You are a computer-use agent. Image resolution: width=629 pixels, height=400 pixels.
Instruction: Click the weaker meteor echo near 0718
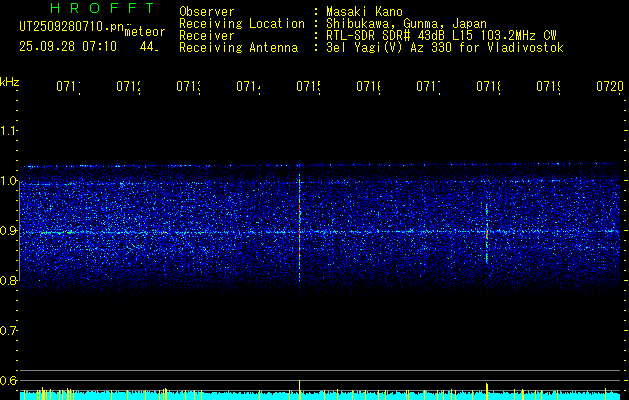pos(487,235)
